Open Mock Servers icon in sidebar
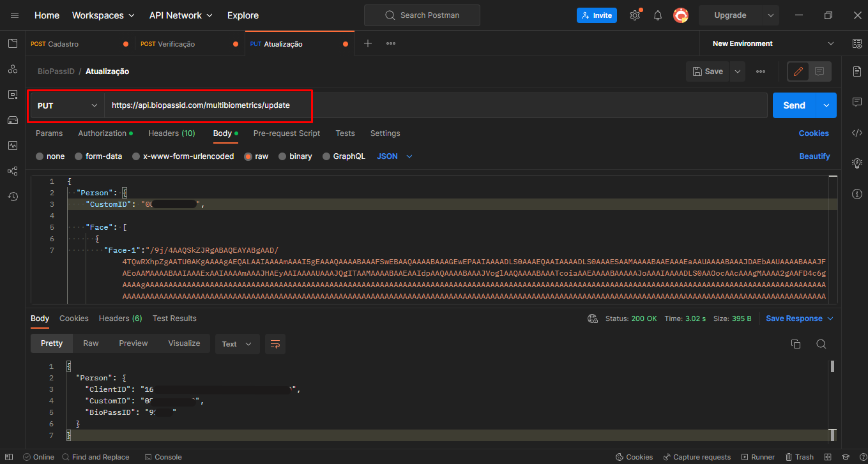This screenshot has height=464, width=868. [x=13, y=120]
